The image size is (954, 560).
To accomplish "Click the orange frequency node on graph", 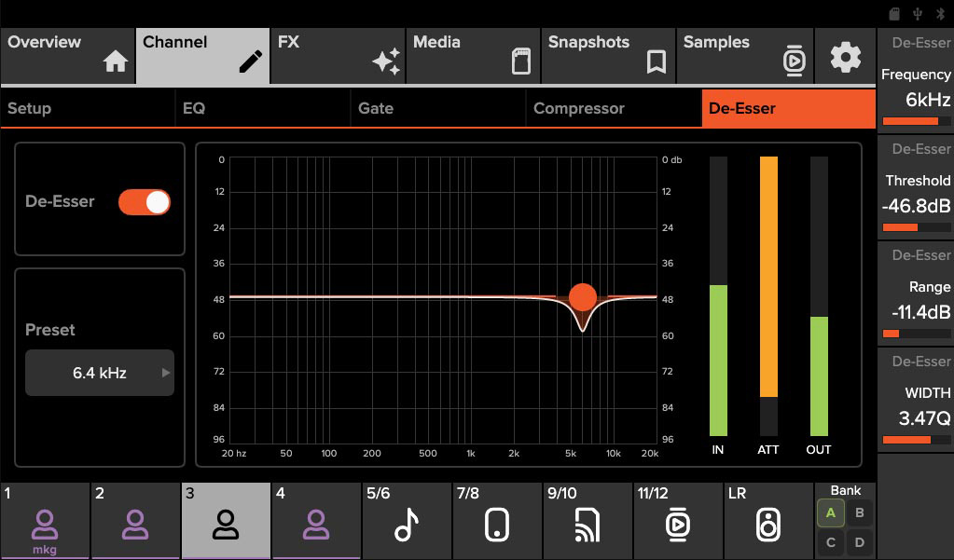I will [x=582, y=297].
